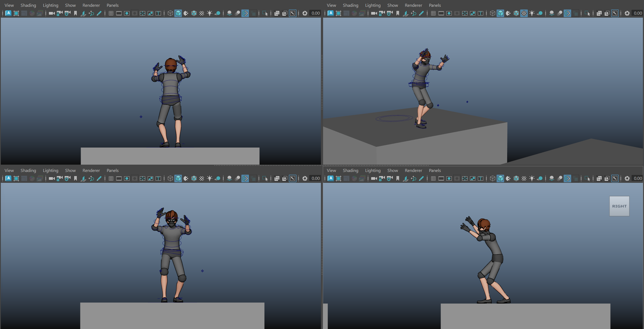Toggle Grid display in bottom-right panel toolbar
The height and width of the screenshot is (329, 644).
(433, 178)
